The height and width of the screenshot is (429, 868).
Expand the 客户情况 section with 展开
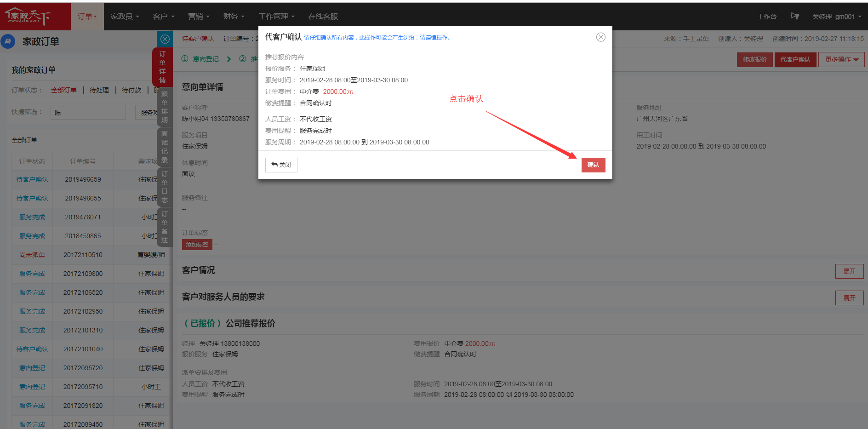[849, 271]
